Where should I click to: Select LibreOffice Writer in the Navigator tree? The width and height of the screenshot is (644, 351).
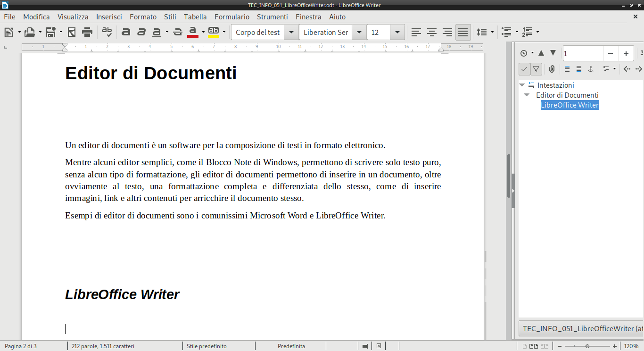570,105
